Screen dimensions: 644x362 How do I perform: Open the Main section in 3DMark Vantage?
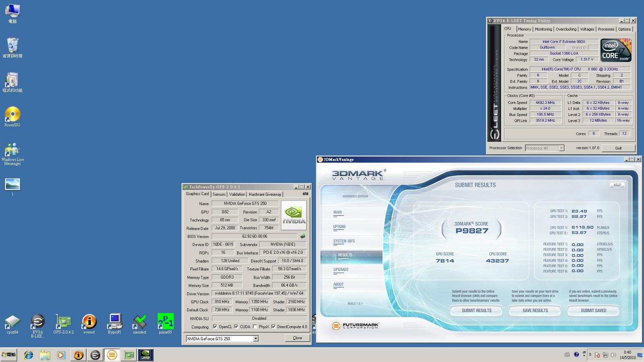point(338,212)
